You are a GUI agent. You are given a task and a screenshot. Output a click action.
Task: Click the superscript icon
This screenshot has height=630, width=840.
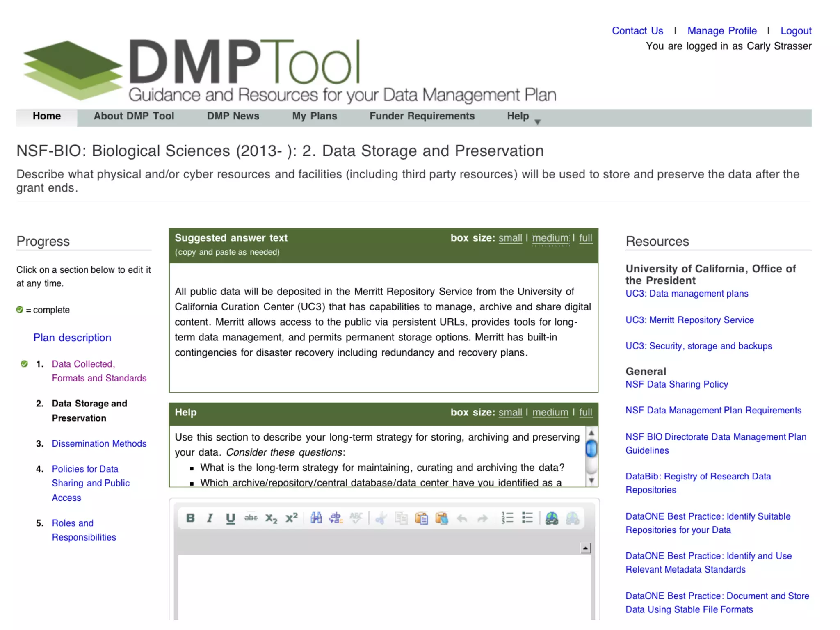[x=291, y=518]
